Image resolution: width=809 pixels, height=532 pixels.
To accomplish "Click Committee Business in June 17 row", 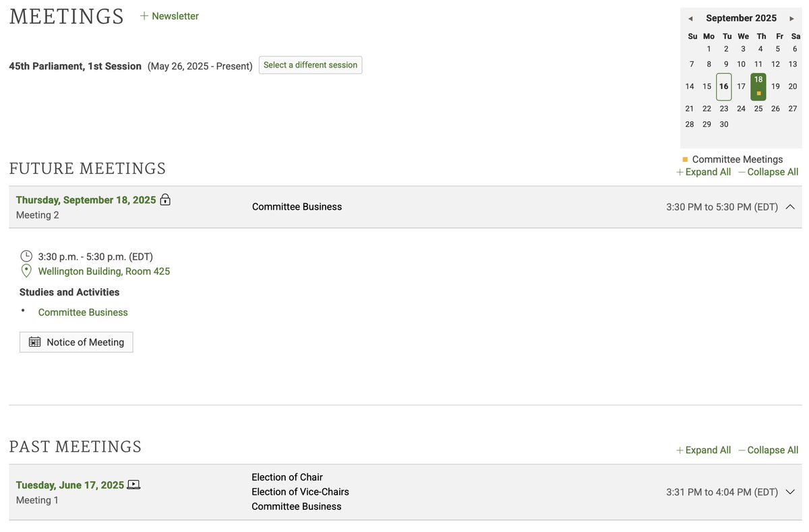I will coord(297,506).
